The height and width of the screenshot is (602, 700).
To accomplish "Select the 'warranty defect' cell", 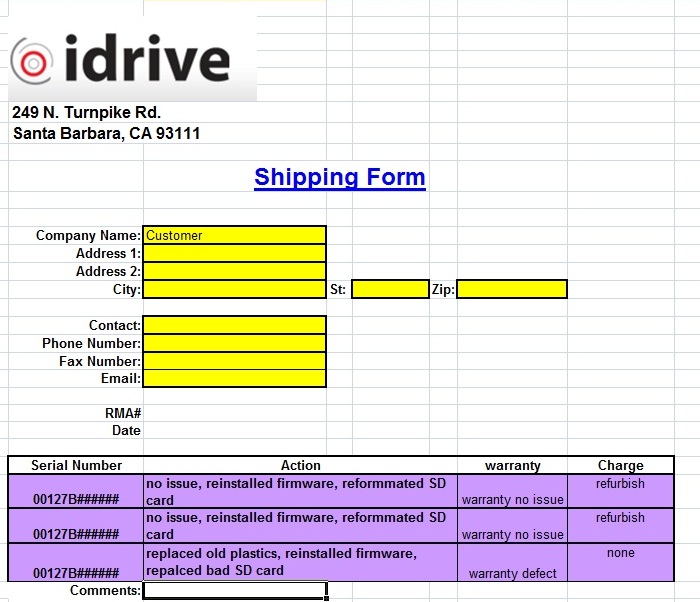I will pos(512,562).
